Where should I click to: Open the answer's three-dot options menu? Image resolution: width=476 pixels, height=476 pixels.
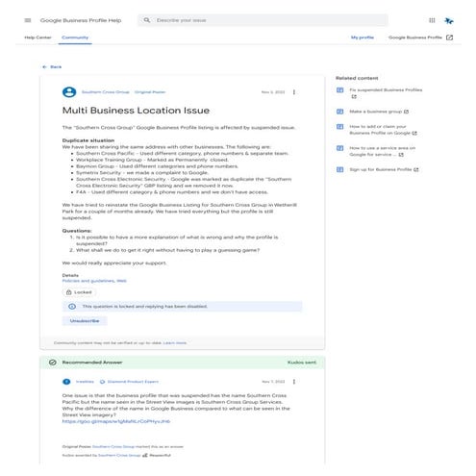point(294,382)
